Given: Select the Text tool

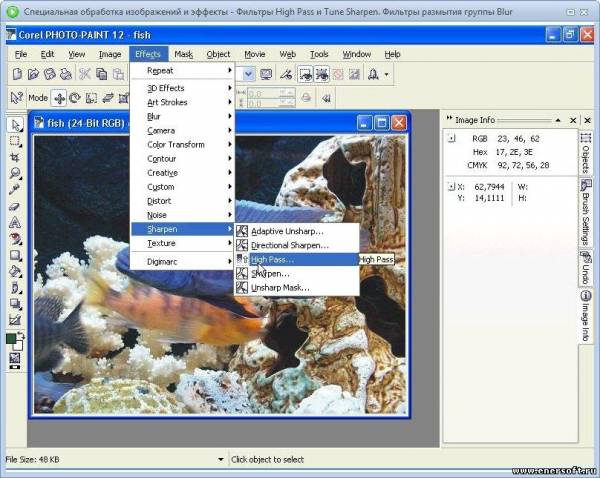Looking at the screenshot, I should 15,222.
